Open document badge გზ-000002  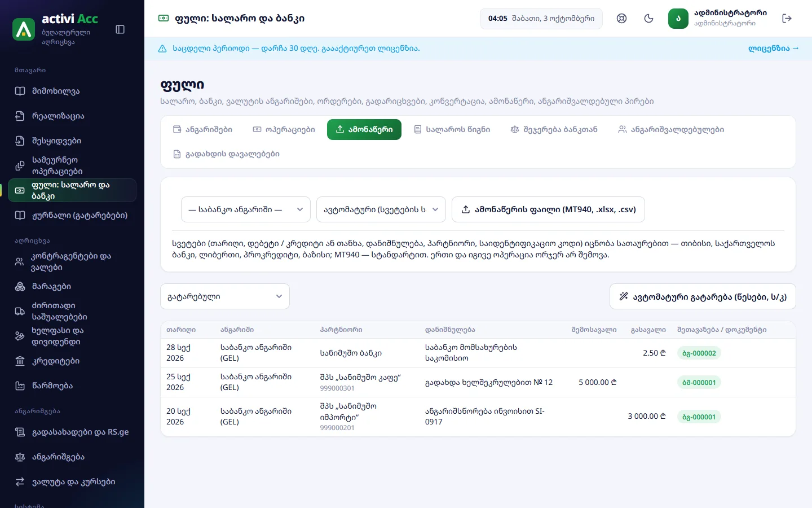pos(699,353)
